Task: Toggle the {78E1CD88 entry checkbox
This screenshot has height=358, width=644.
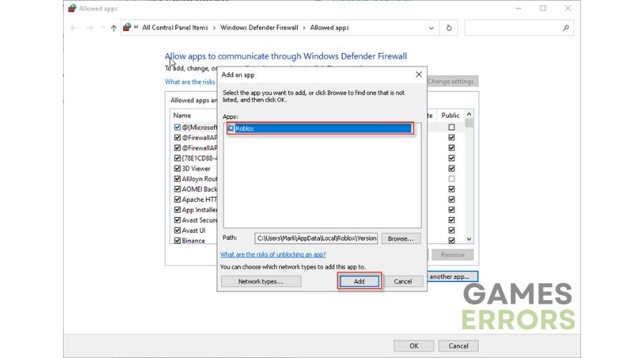Action: [x=177, y=158]
